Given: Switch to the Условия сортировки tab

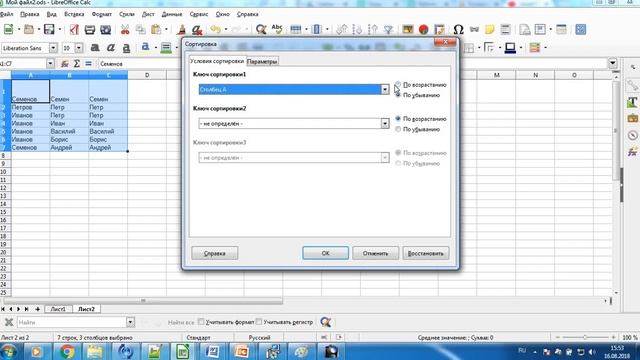Looking at the screenshot, I should 217,61.
